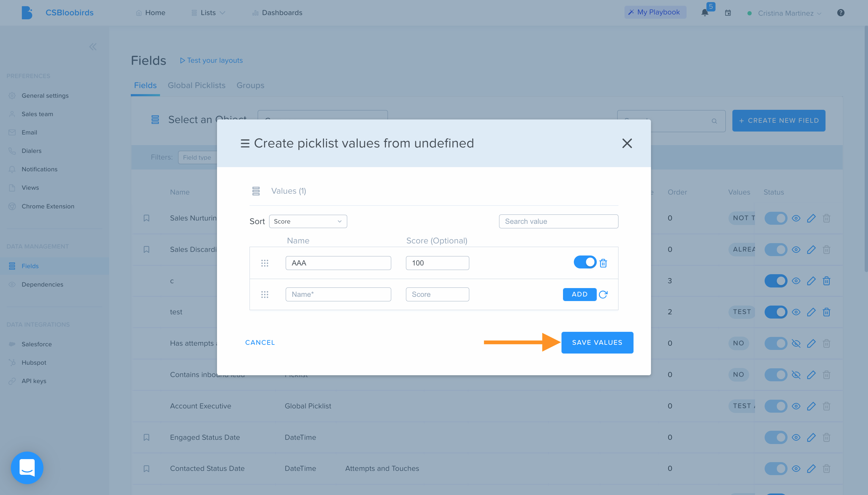The image size is (868, 495).
Task: Focus the new value Name* field
Action: point(338,294)
